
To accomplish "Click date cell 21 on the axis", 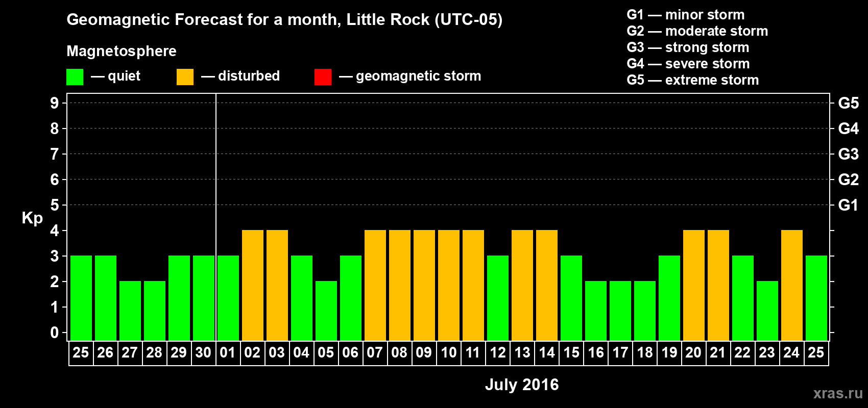I will point(718,353).
